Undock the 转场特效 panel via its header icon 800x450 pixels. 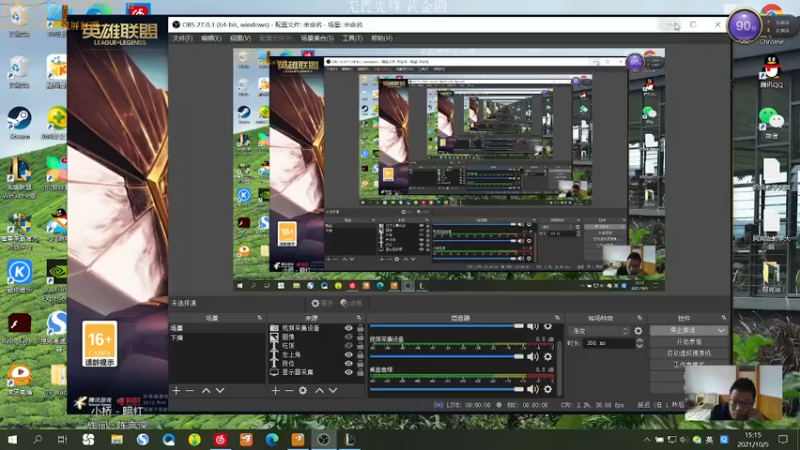pos(639,318)
